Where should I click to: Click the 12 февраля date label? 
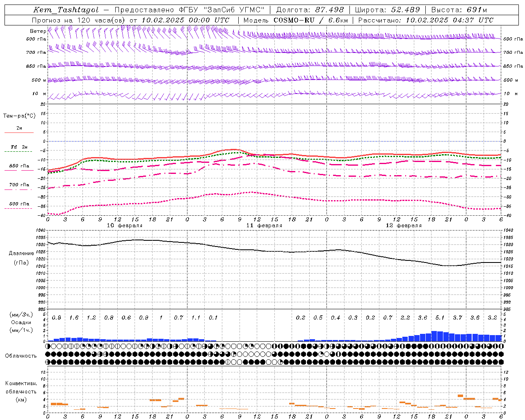(404, 226)
